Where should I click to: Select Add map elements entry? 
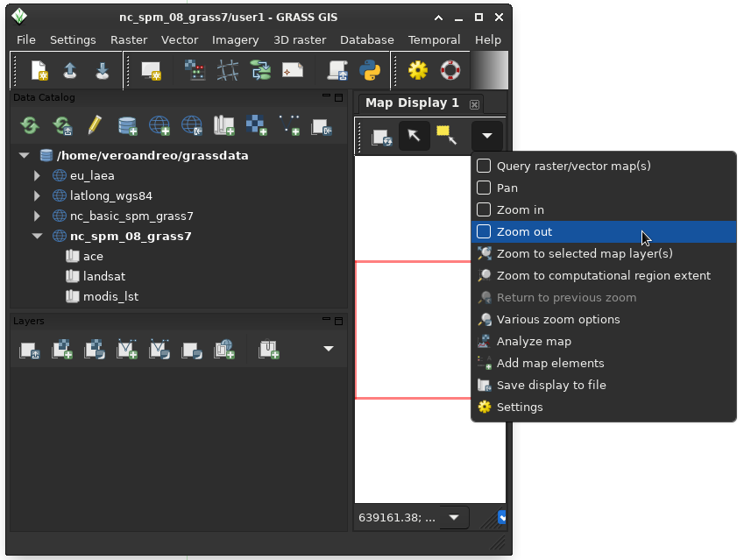coord(604,363)
